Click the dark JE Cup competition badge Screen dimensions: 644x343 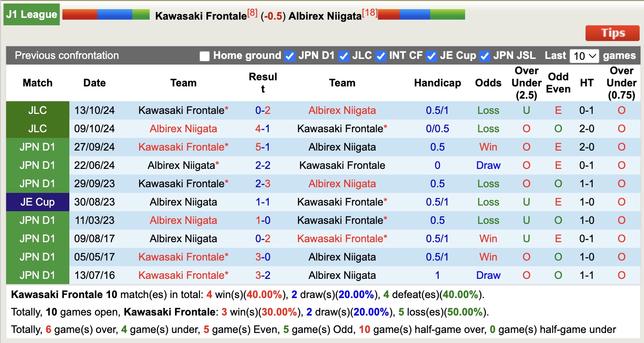pyautogui.click(x=38, y=202)
